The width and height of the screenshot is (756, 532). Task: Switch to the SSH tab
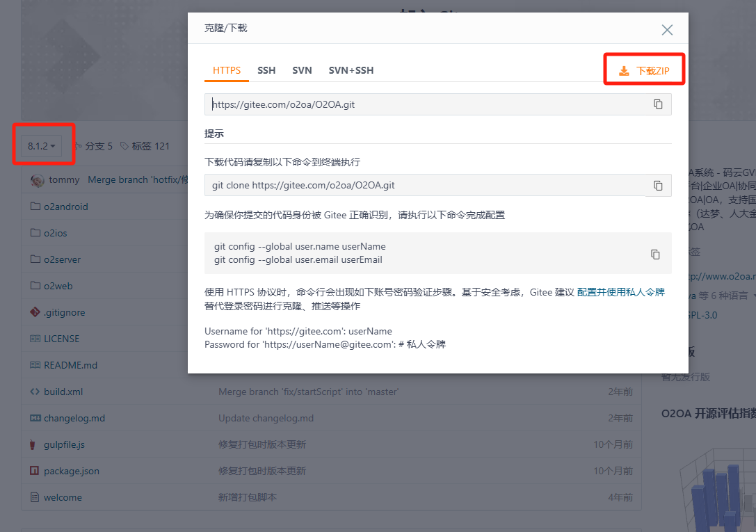(266, 70)
